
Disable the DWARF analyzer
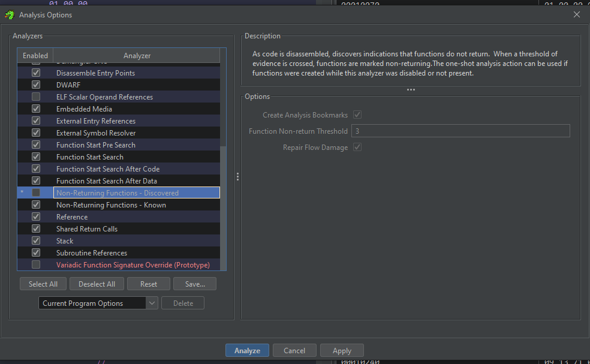[35, 85]
